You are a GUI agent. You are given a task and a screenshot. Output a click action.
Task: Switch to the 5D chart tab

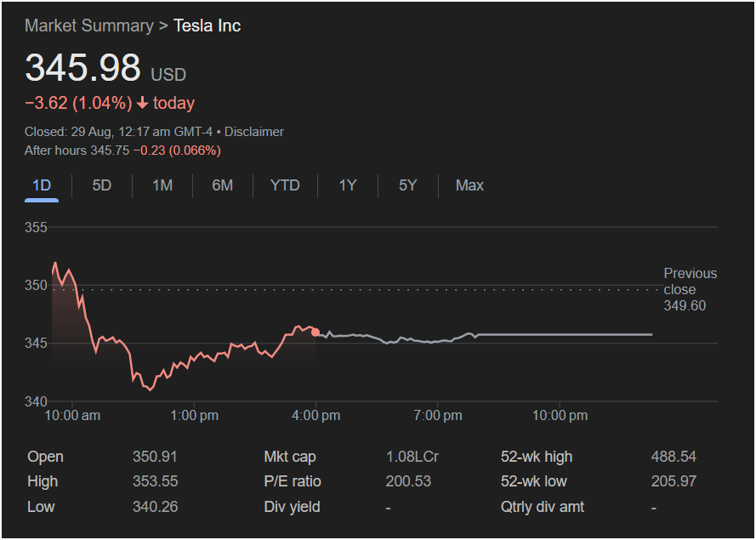[101, 185]
